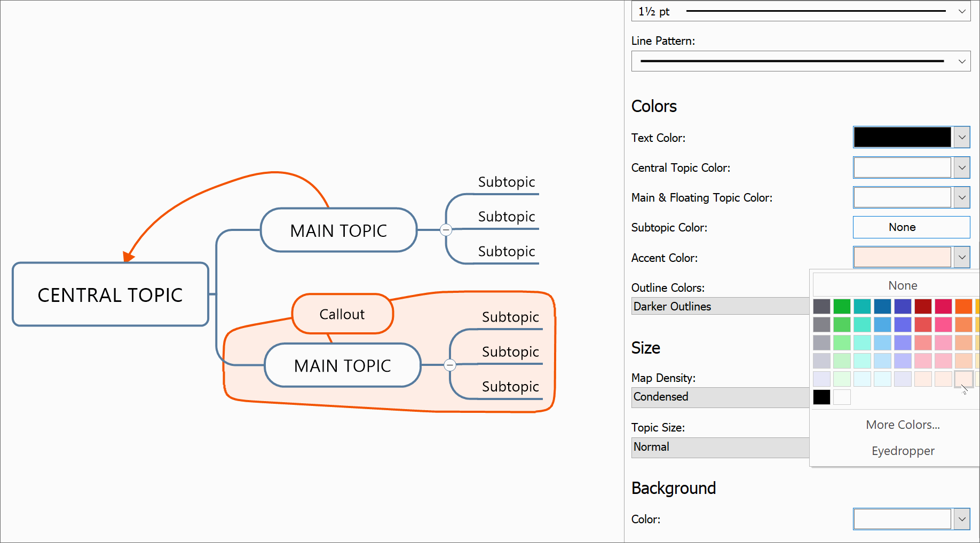Screen dimensions: 980x543
Task: Pick the black swatch in palette
Action: tap(821, 397)
